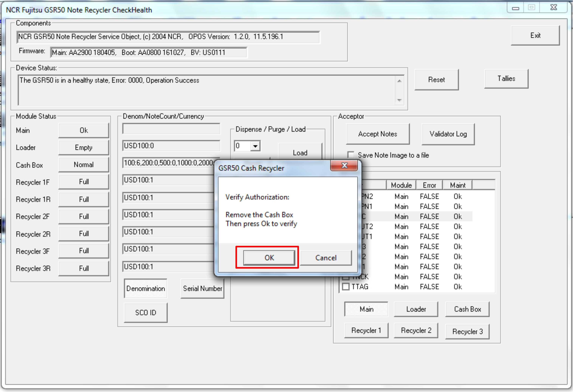Image resolution: width=573 pixels, height=392 pixels.
Task: Click Recycler 3F status Full button
Action: 84,251
